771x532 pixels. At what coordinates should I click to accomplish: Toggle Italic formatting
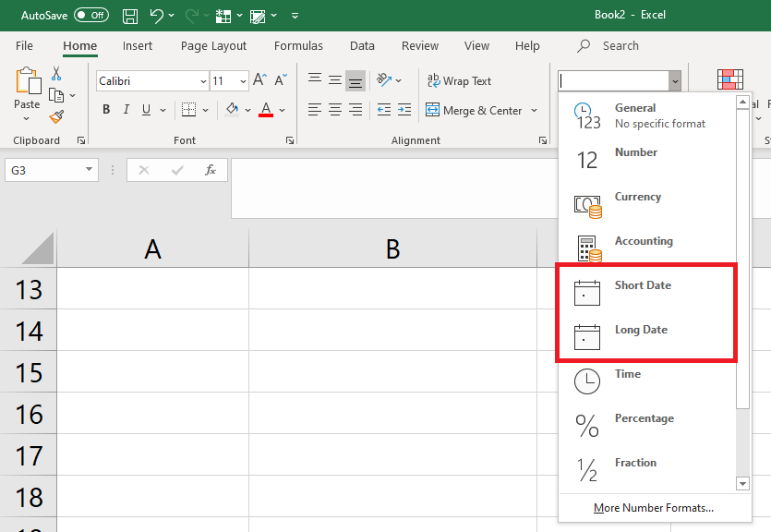(x=126, y=110)
